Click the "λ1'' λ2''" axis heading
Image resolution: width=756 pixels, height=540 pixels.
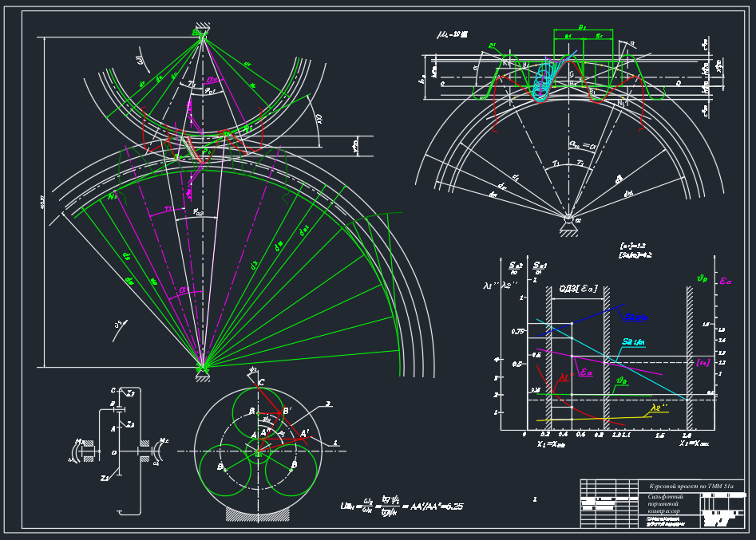coord(500,286)
